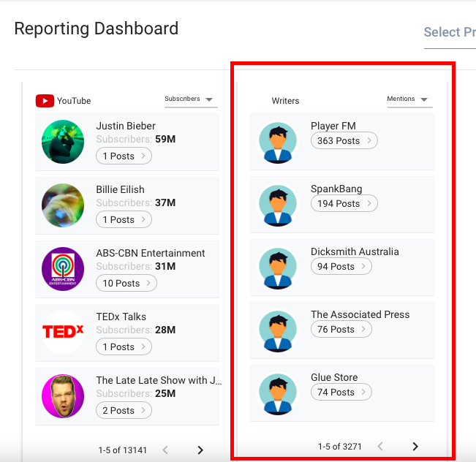
Task: Go to previous page of YouTube list
Action: point(165,450)
